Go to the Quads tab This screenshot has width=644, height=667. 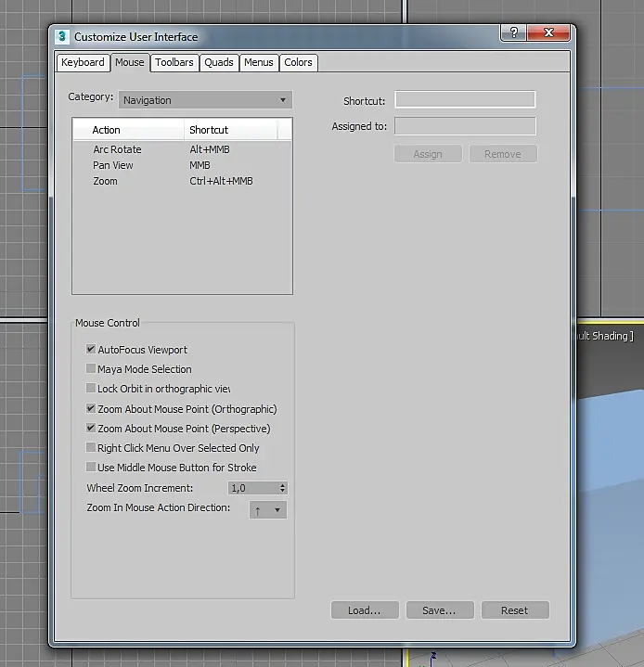pos(219,62)
